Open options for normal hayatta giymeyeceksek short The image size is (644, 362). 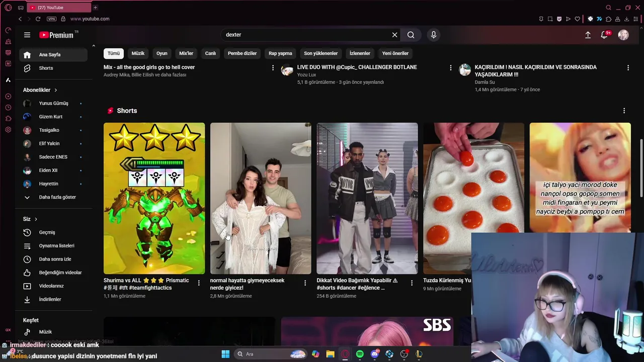305,283
